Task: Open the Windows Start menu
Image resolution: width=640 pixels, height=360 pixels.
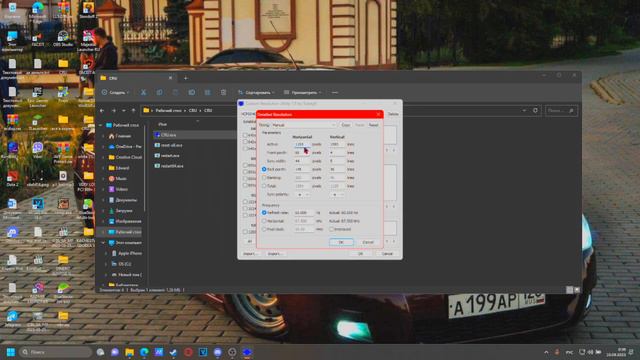Action: pos(11,352)
